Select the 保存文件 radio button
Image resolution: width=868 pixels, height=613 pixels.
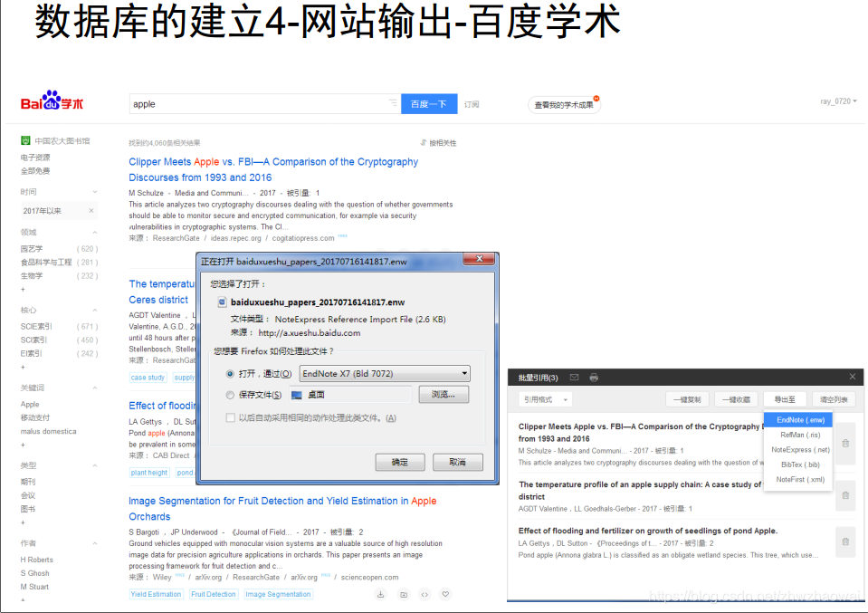click(230, 395)
